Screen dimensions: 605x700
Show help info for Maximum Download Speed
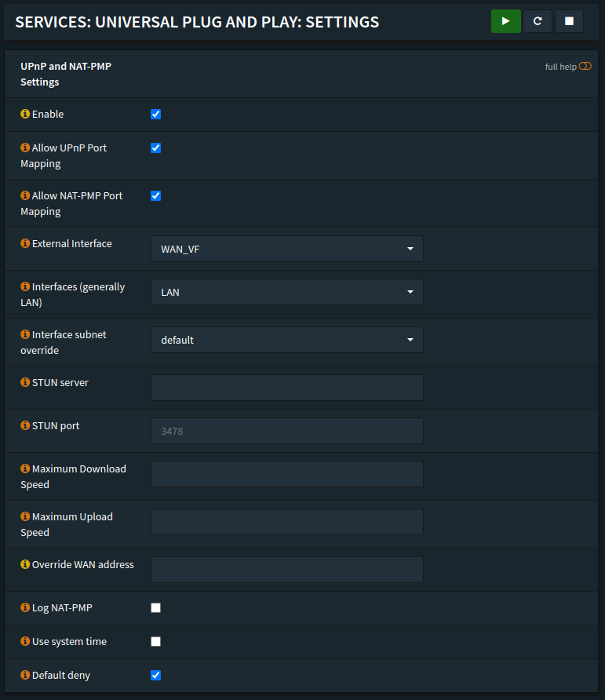[25, 468]
